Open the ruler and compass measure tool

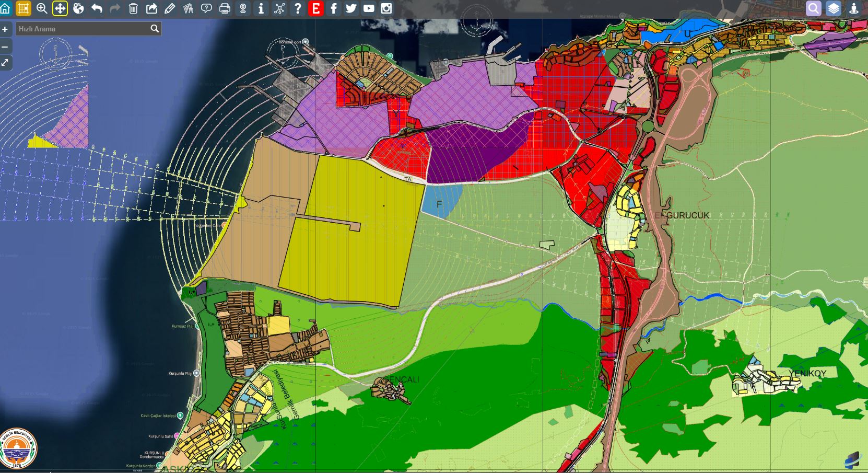click(x=188, y=8)
